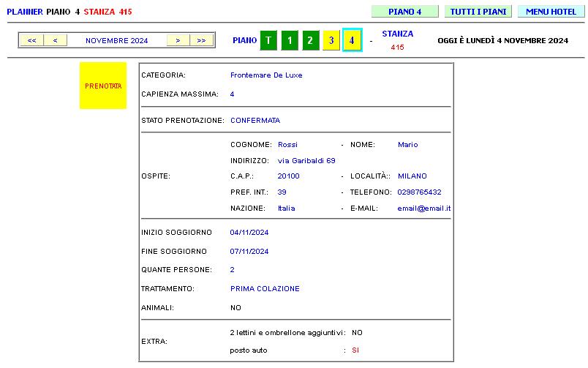Image resolution: width=588 pixels, height=368 pixels.
Task: Open the PIANO 4 view
Action: tap(404, 11)
